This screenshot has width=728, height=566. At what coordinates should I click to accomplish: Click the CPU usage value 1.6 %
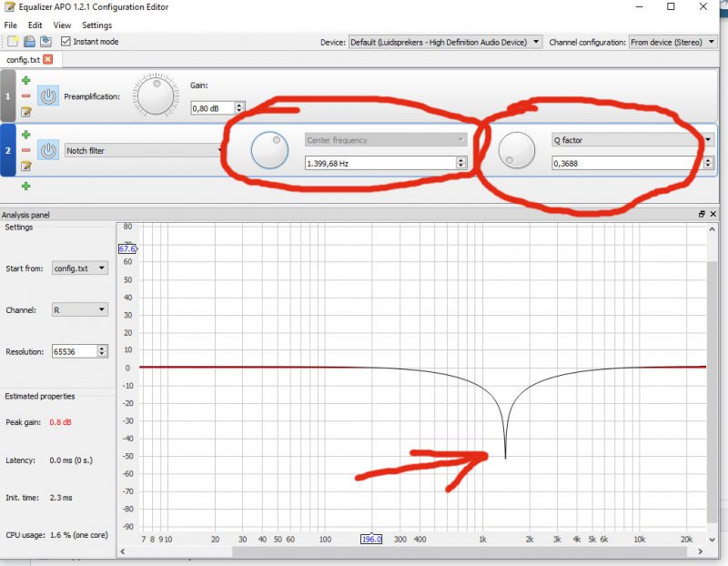(78, 535)
